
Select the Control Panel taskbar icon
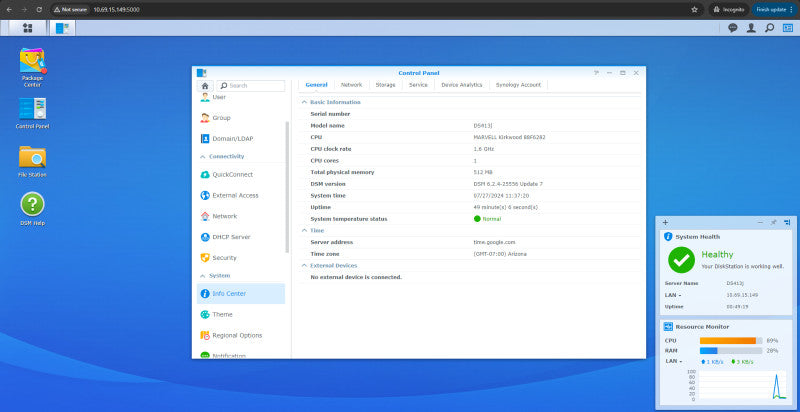(62, 28)
